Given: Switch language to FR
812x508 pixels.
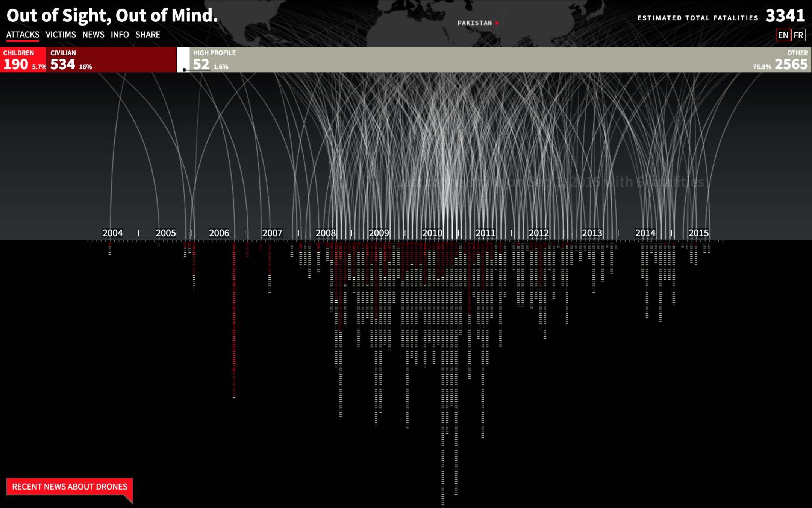Looking at the screenshot, I should [x=798, y=35].
